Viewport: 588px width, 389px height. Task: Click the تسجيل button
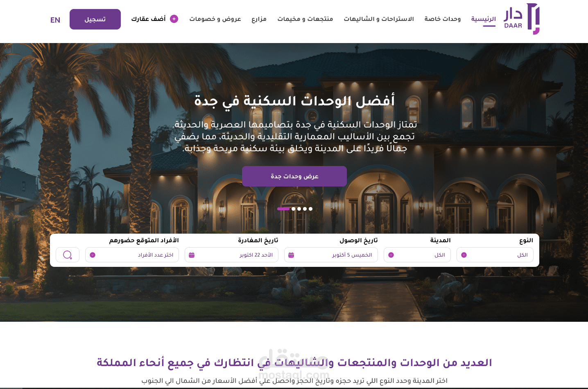click(x=95, y=19)
